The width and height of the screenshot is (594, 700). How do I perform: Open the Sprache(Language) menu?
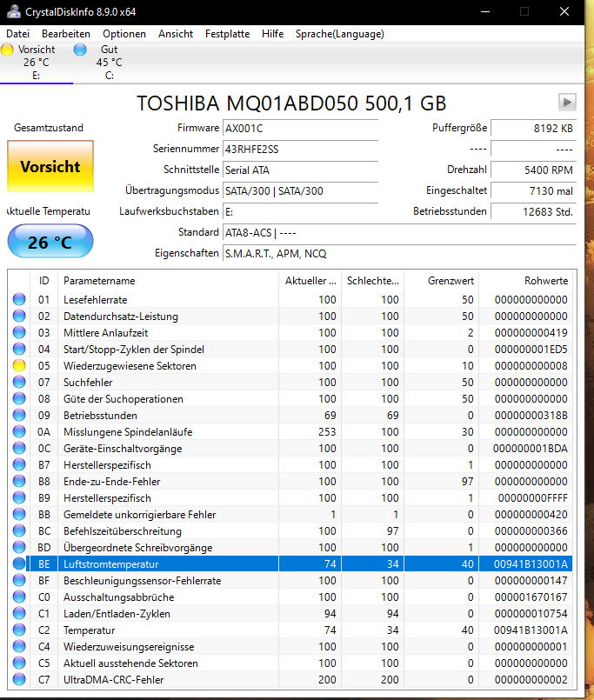click(340, 34)
